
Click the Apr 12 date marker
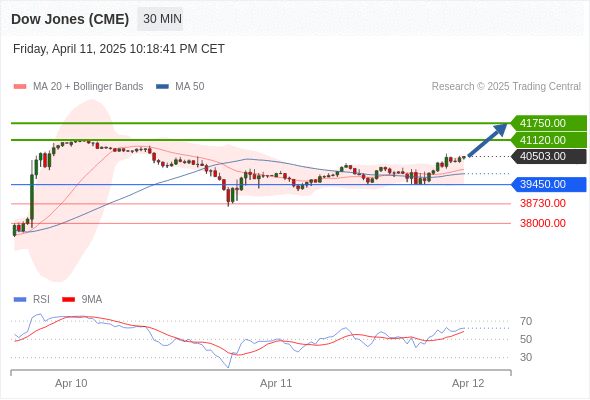pyautogui.click(x=468, y=383)
